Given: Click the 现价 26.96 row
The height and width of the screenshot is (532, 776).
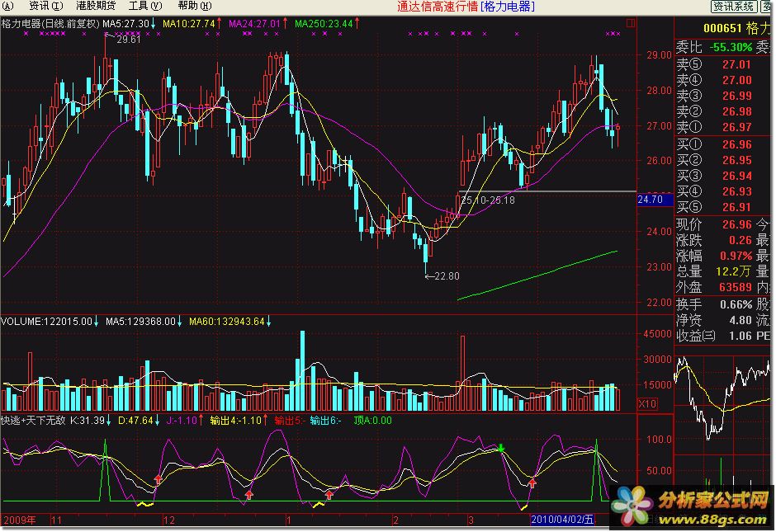Looking at the screenshot, I should coord(713,224).
